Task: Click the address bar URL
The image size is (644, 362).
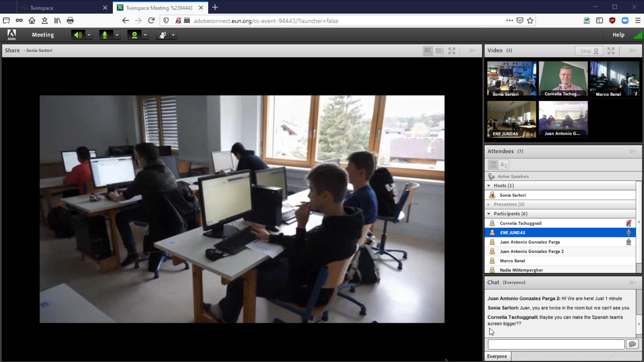Action: tap(266, 21)
